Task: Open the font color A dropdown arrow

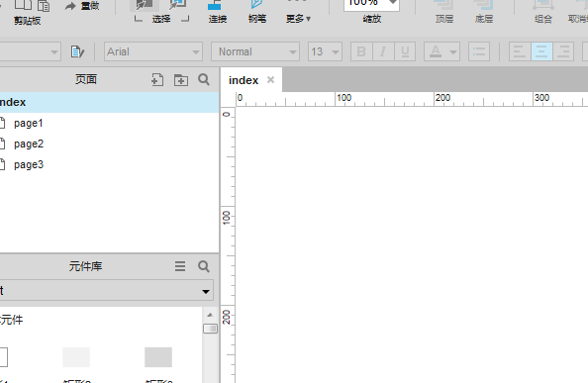Action: coord(453,51)
